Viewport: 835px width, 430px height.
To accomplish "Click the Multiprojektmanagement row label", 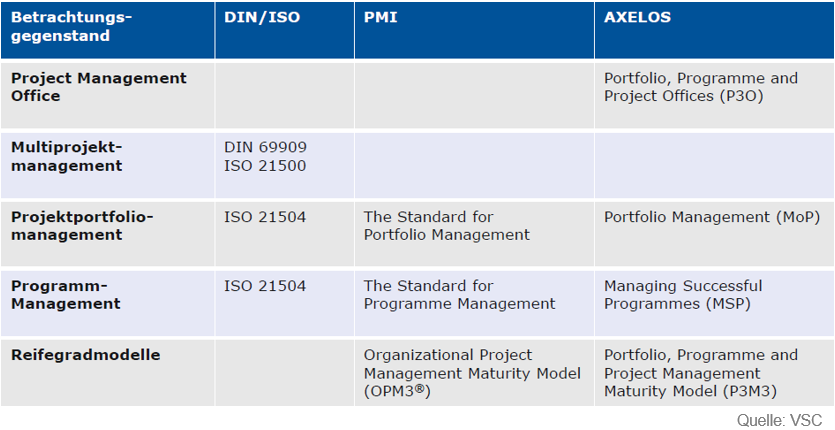I will [66, 156].
